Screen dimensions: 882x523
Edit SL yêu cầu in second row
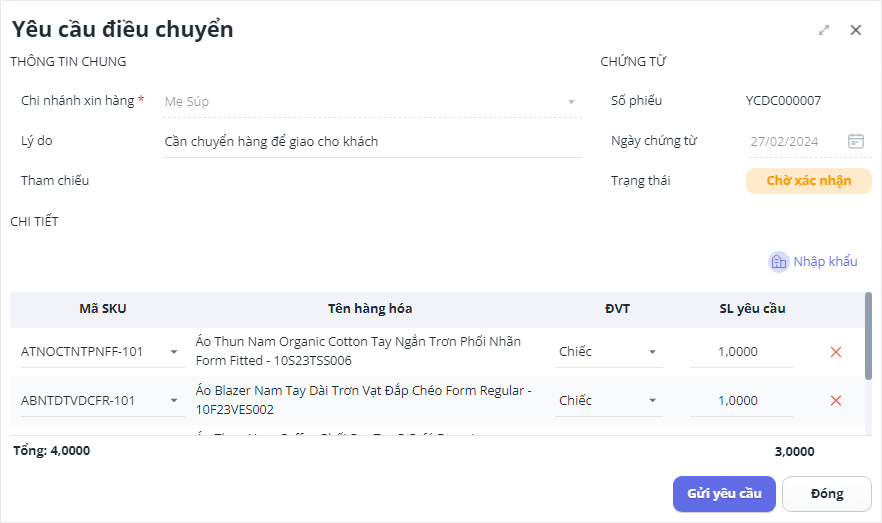point(741,401)
